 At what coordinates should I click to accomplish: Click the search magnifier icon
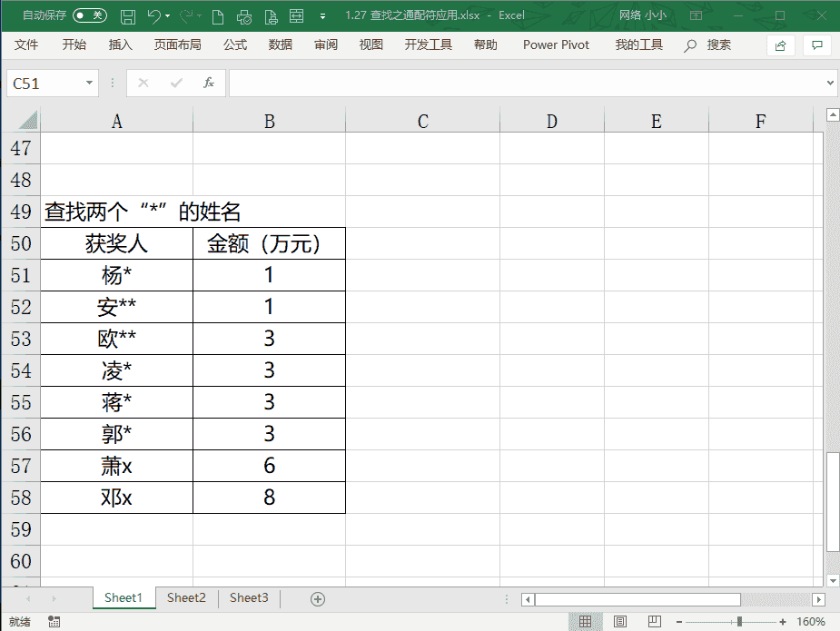[x=690, y=45]
